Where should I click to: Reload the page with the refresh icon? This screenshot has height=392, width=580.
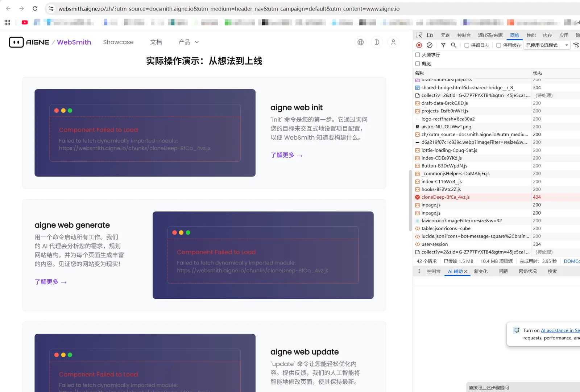pyautogui.click(x=35, y=9)
